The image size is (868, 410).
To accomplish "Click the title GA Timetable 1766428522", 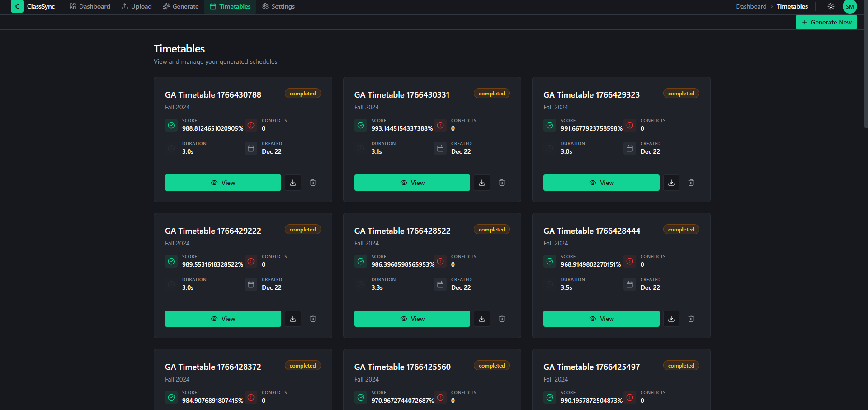I will point(402,231).
